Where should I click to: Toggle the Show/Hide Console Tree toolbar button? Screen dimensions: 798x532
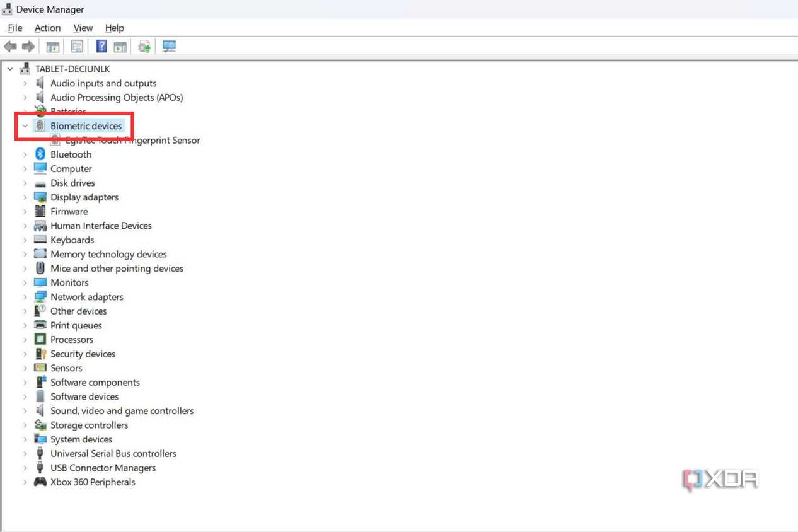[x=53, y=47]
